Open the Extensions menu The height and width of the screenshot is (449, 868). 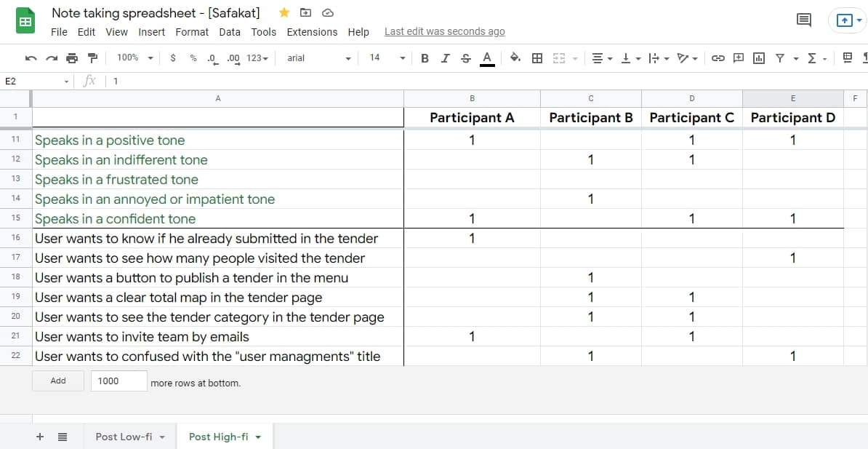coord(312,32)
